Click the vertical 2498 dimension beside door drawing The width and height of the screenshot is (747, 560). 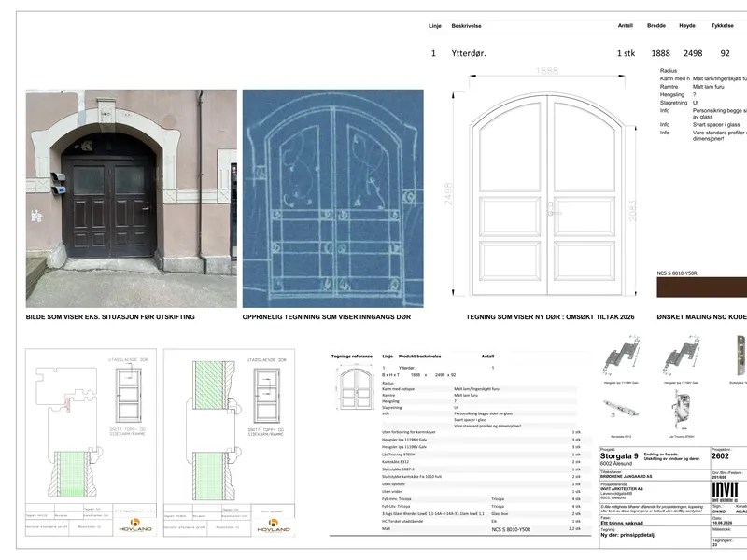[448, 194]
